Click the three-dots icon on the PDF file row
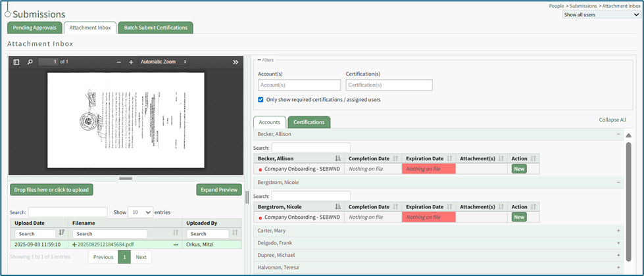 click(x=176, y=244)
